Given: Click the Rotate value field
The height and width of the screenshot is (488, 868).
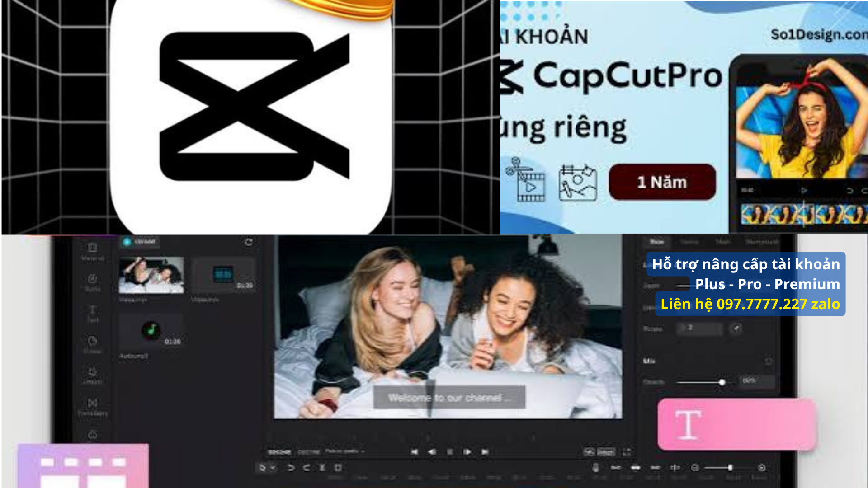Looking at the screenshot, I should click(700, 328).
